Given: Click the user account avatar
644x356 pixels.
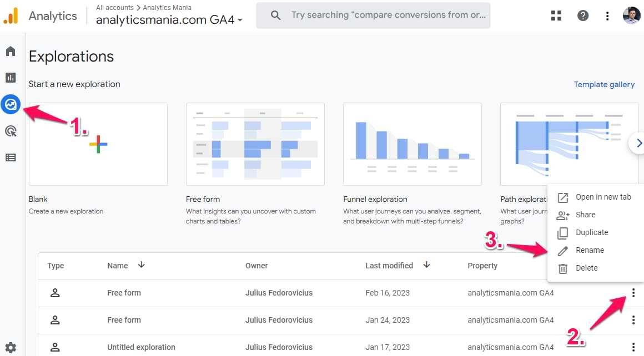Looking at the screenshot, I should pyautogui.click(x=632, y=16).
